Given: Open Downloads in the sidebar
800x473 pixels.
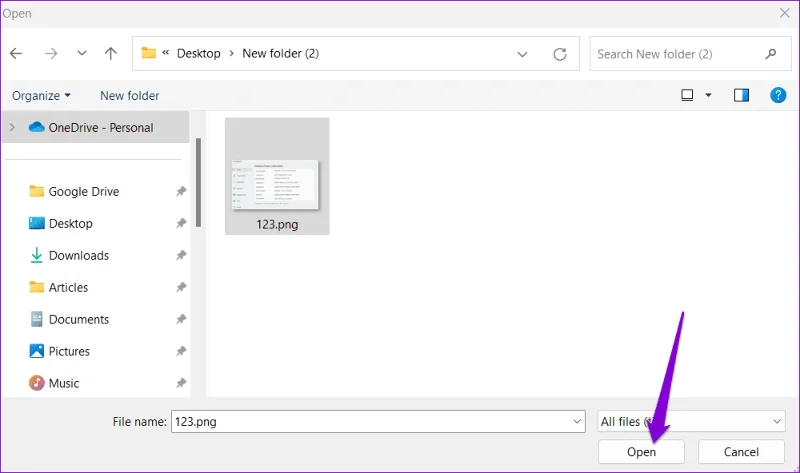Looking at the screenshot, I should tap(69, 256).
